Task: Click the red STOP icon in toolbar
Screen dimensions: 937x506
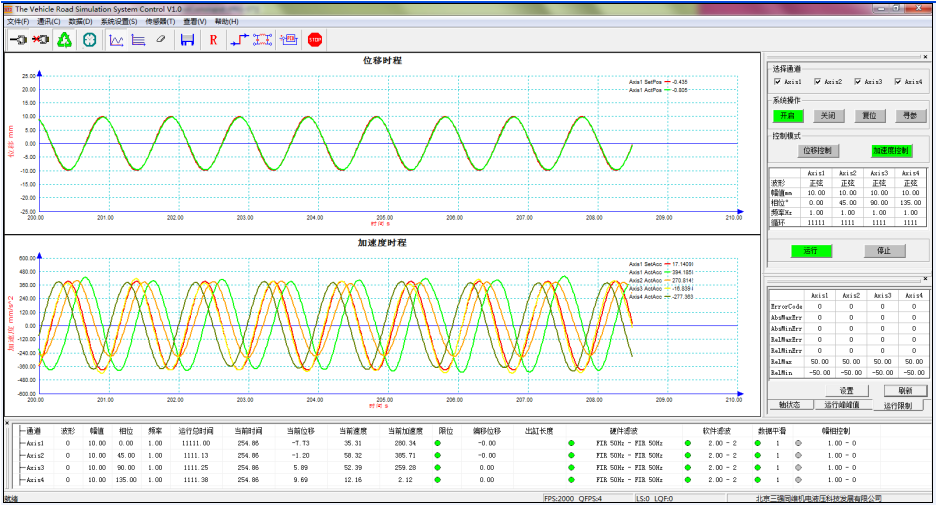Action: click(315, 40)
